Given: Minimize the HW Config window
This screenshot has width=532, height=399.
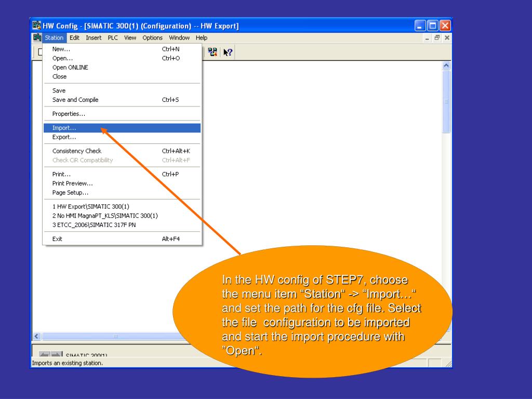Looking at the screenshot, I should 420,26.
